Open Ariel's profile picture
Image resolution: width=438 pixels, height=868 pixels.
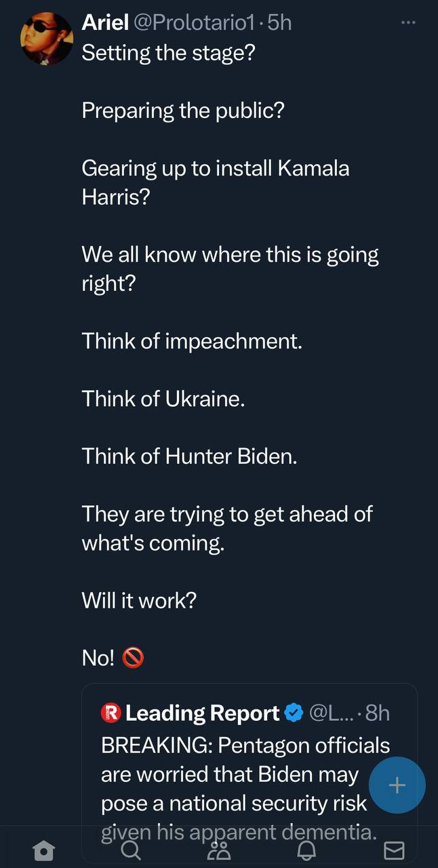[47, 38]
